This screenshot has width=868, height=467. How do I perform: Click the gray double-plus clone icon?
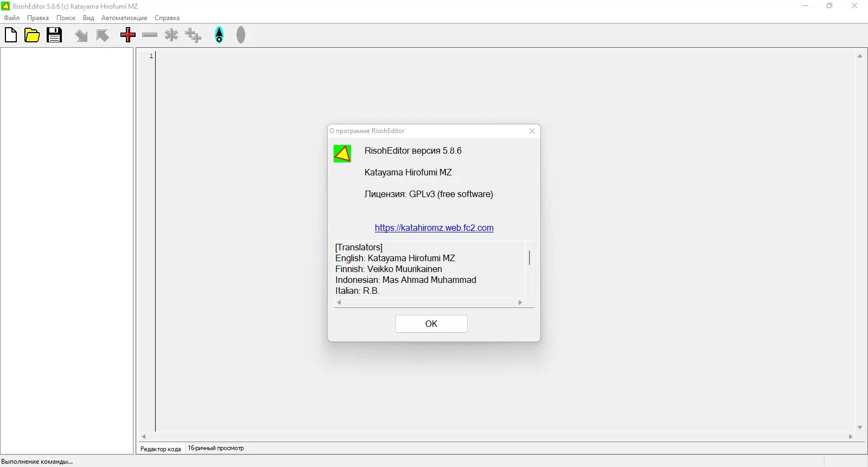point(193,35)
